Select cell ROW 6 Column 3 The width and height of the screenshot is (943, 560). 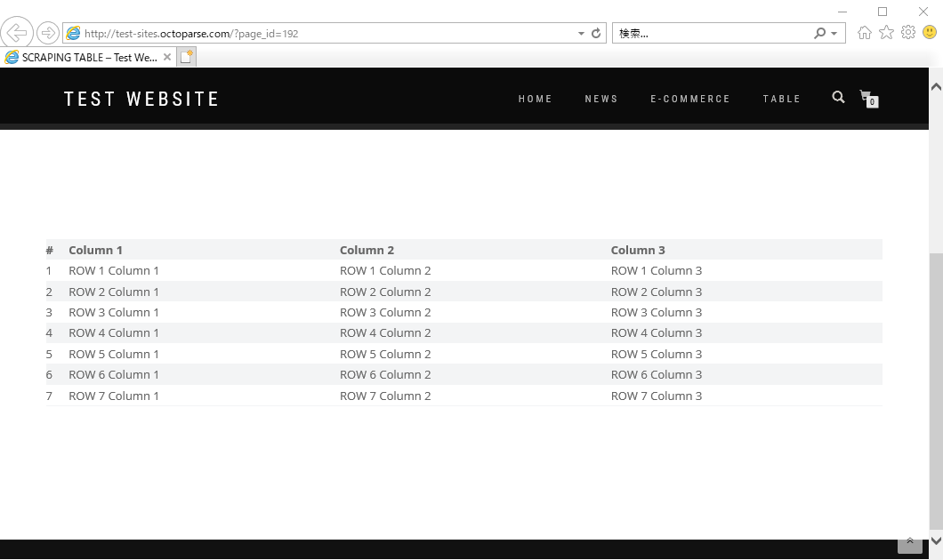coord(657,375)
